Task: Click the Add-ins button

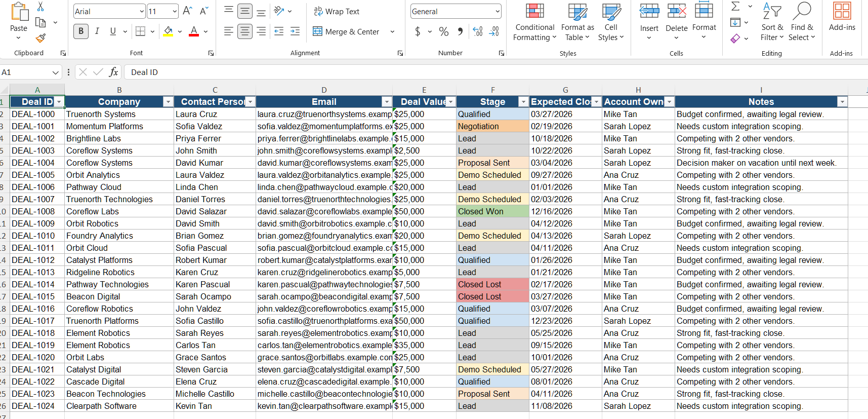Action: [x=842, y=17]
